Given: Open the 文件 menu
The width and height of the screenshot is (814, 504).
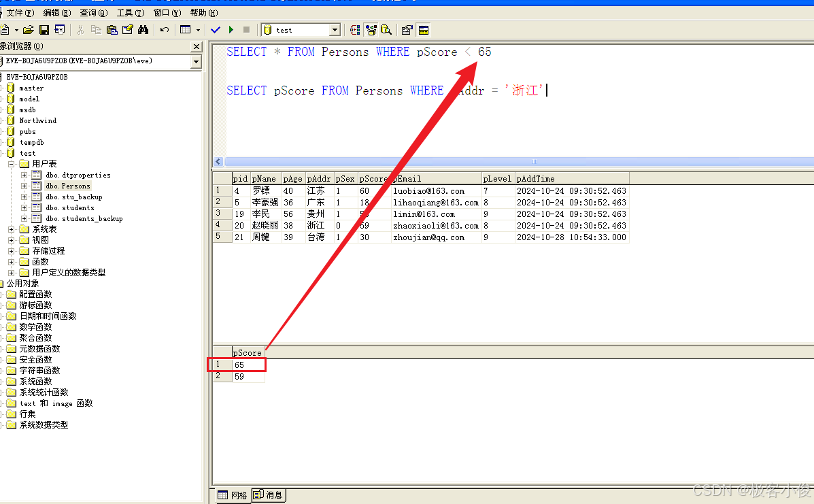Looking at the screenshot, I should coord(20,12).
